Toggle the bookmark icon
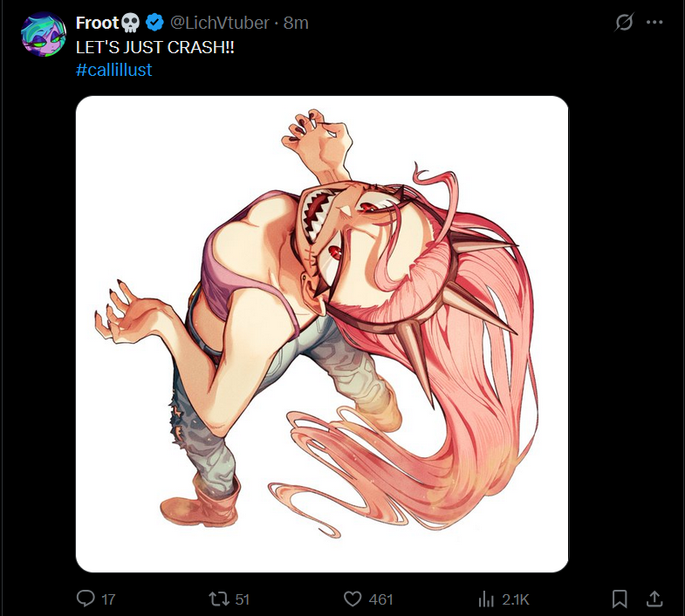The height and width of the screenshot is (616, 685). click(x=620, y=599)
